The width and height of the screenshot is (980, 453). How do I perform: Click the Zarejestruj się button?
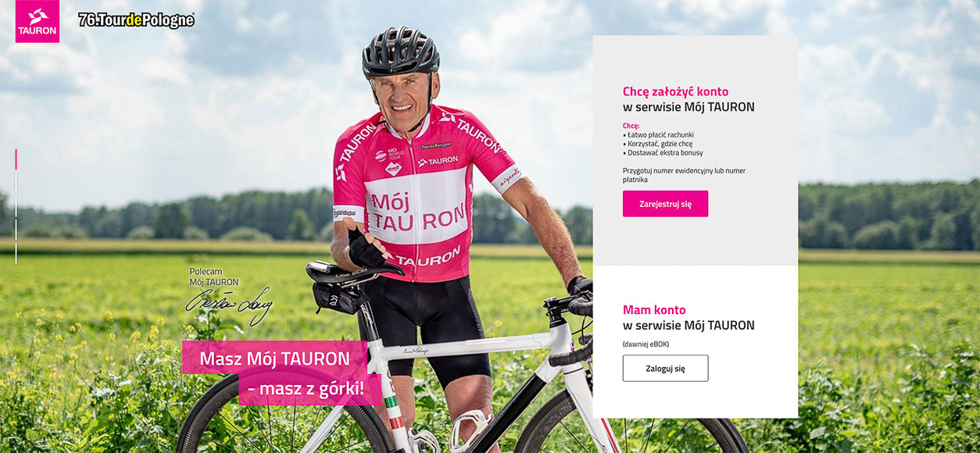[x=665, y=204]
